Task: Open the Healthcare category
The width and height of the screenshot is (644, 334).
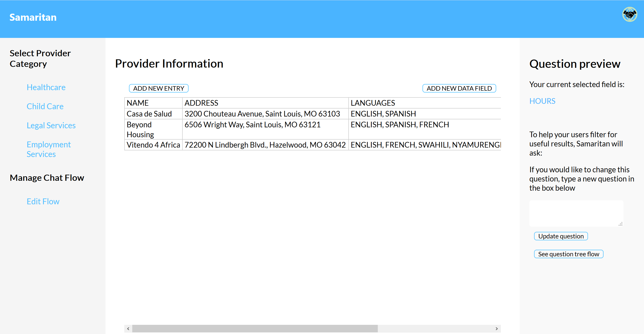Action: tap(46, 87)
